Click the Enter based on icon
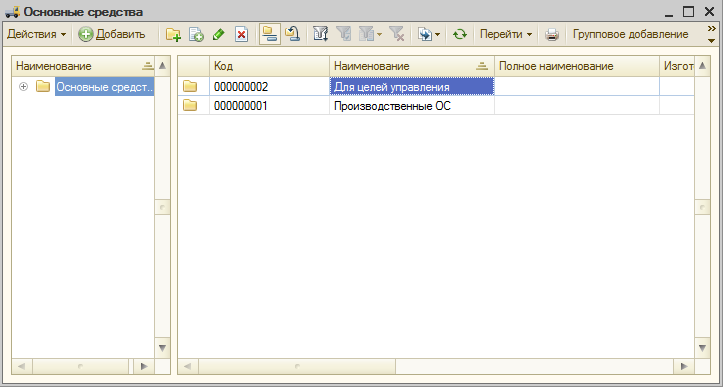Image resolution: width=723 pixels, height=387 pixels. click(425, 35)
